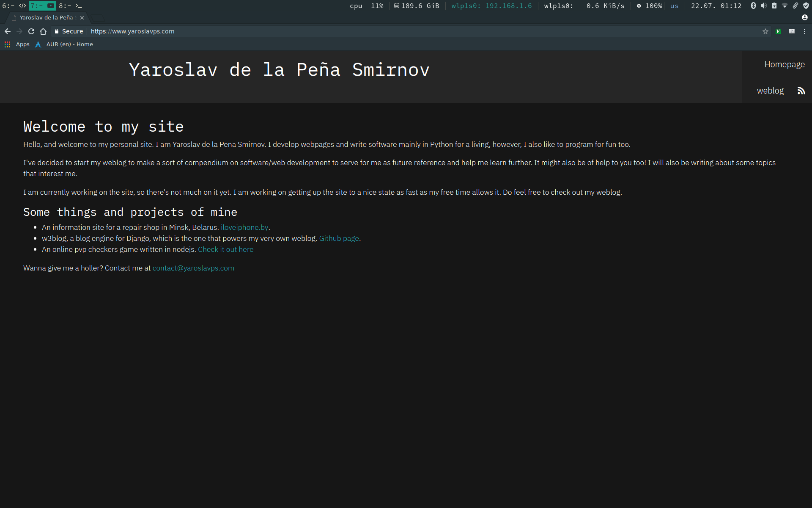The height and width of the screenshot is (508, 812).
Task: Switch to workspace 8 terminal
Action: coord(70,6)
